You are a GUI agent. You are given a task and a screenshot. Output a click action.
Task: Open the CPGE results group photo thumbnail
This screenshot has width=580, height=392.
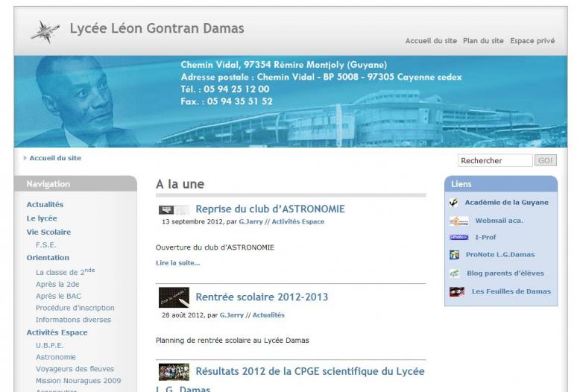174,372
